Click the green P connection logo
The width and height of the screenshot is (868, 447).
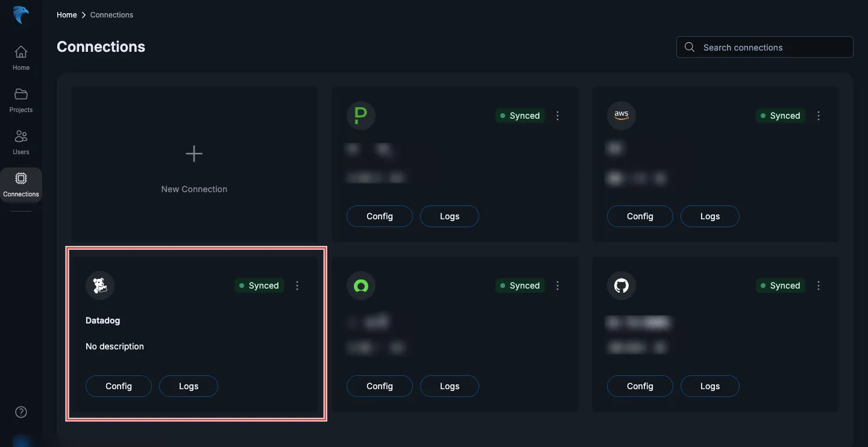point(361,116)
